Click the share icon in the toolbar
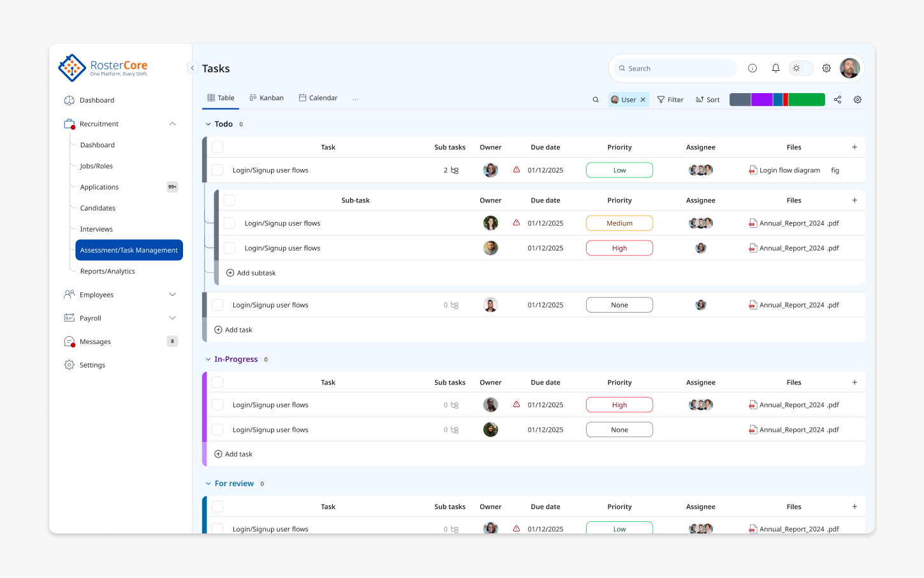Screen dimensions: 924x578 (837, 100)
